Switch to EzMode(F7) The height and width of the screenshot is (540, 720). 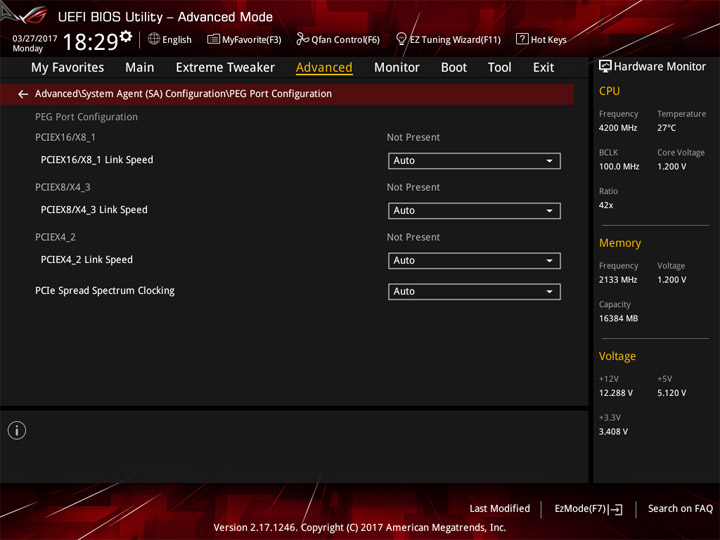pos(588,509)
